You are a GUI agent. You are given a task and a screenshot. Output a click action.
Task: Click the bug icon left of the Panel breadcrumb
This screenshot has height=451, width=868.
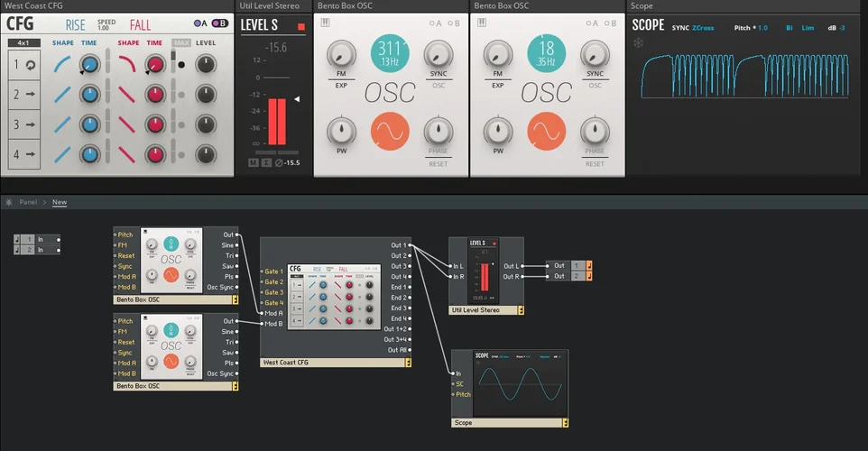[9, 202]
